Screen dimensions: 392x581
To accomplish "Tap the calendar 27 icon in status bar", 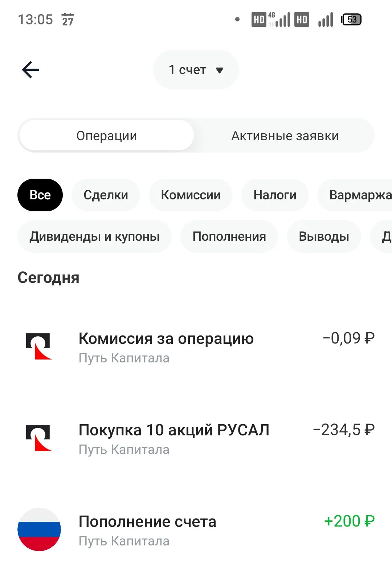I will coord(68,19).
